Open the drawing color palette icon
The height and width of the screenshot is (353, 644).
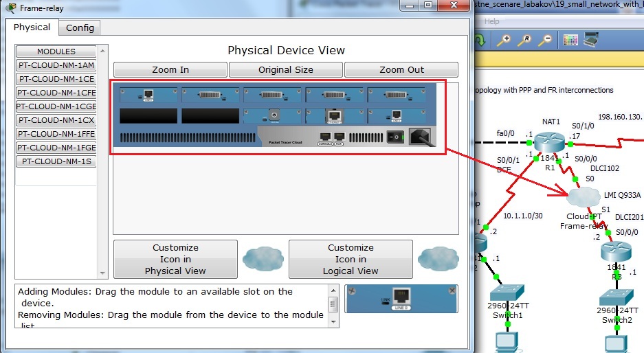[x=570, y=40]
